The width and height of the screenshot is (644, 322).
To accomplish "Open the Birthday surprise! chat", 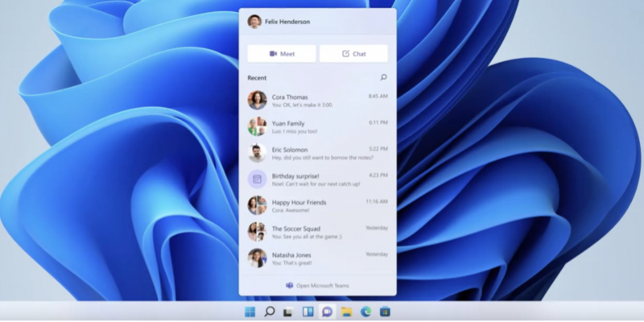I will point(317,179).
